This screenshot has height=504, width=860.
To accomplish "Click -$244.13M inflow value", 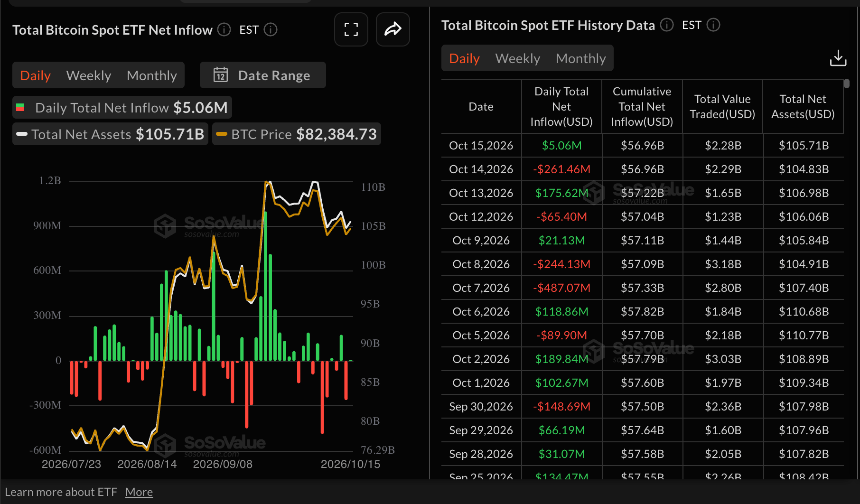I will [x=561, y=264].
